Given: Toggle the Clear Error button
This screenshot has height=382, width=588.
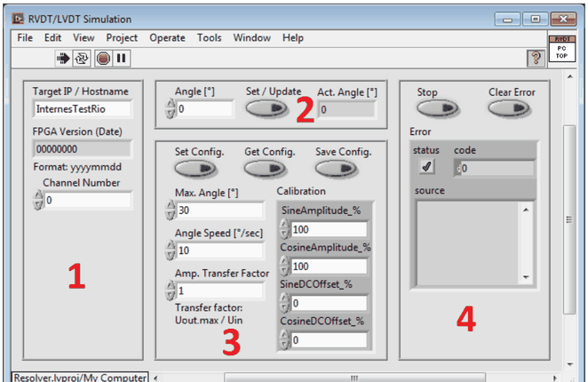Looking at the screenshot, I should (509, 108).
